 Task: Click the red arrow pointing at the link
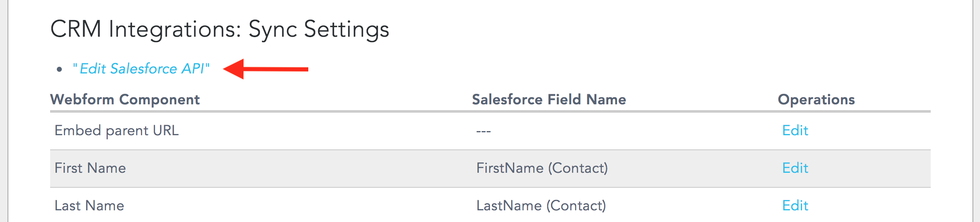(266, 69)
